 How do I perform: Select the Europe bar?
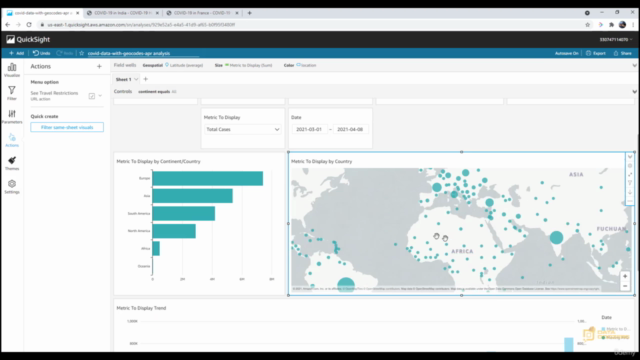point(208,178)
